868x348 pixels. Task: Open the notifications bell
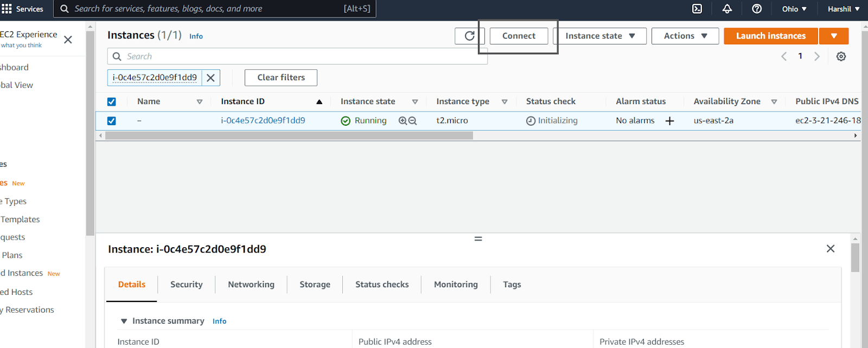727,9
